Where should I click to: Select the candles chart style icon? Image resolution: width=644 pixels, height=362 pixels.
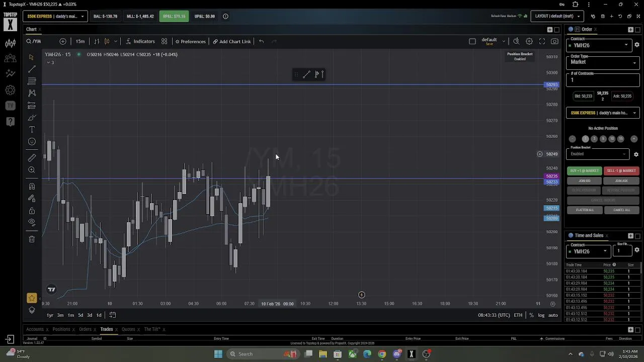point(107,41)
